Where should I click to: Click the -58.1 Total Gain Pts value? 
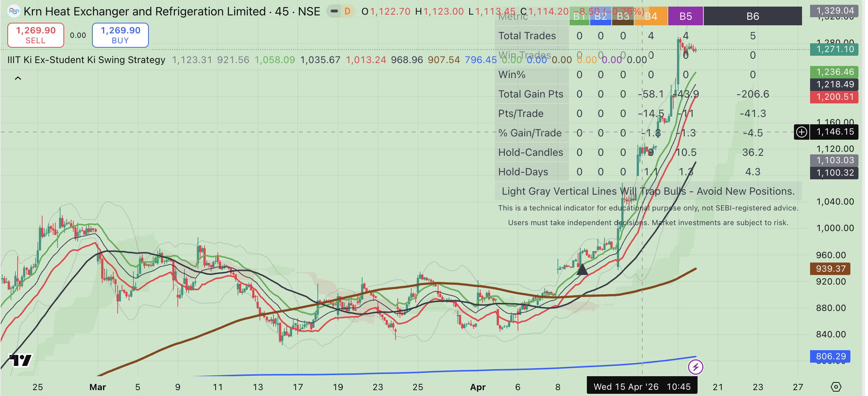[651, 94]
